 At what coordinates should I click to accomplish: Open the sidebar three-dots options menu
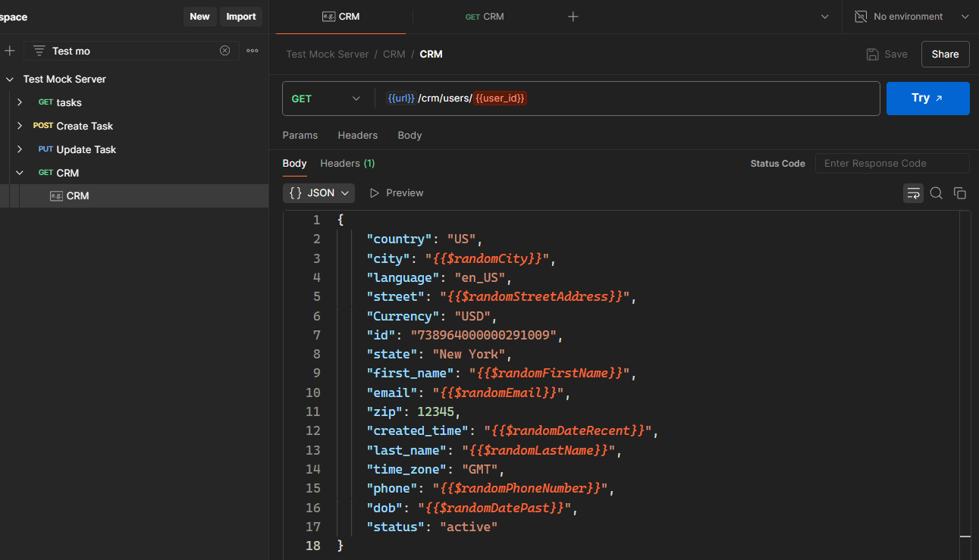(253, 51)
